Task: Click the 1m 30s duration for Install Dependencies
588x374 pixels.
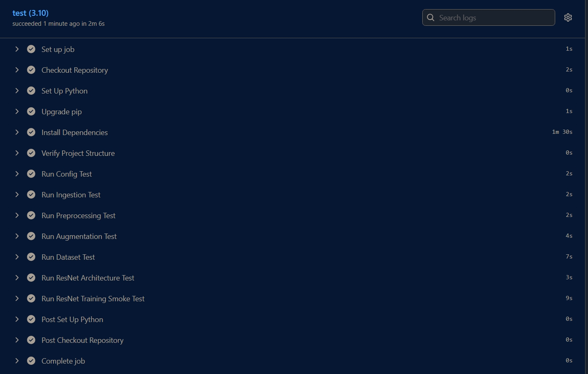Action: click(x=562, y=132)
